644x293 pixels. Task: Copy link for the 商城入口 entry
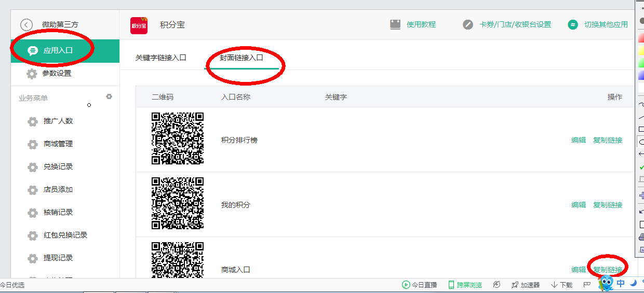click(x=608, y=270)
